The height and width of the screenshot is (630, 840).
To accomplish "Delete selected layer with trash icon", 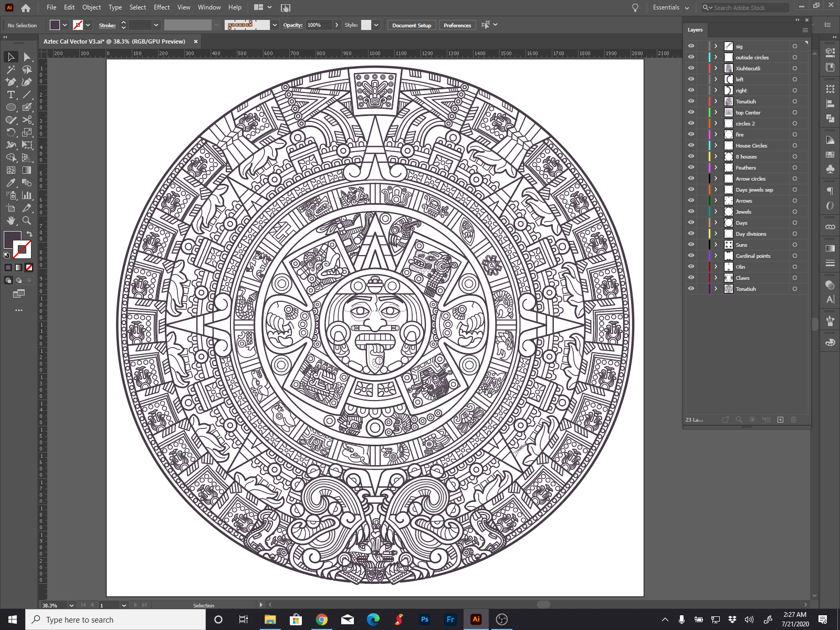I will coord(794,419).
